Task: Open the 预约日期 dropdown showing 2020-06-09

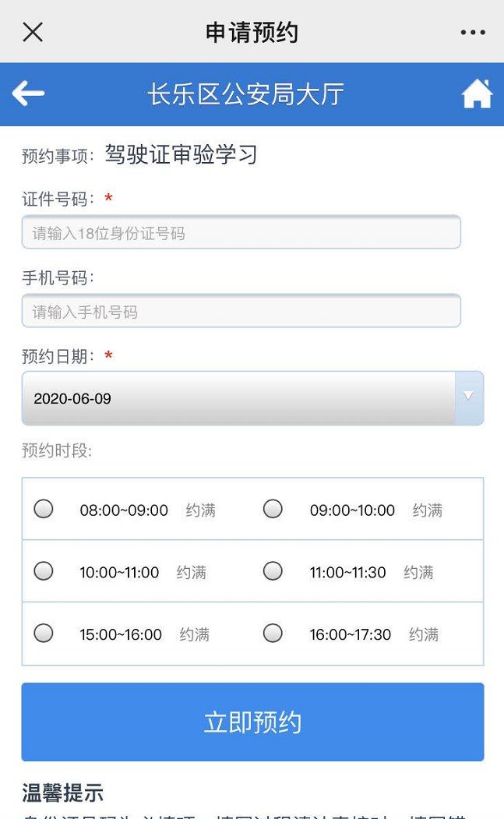Action: click(x=252, y=398)
